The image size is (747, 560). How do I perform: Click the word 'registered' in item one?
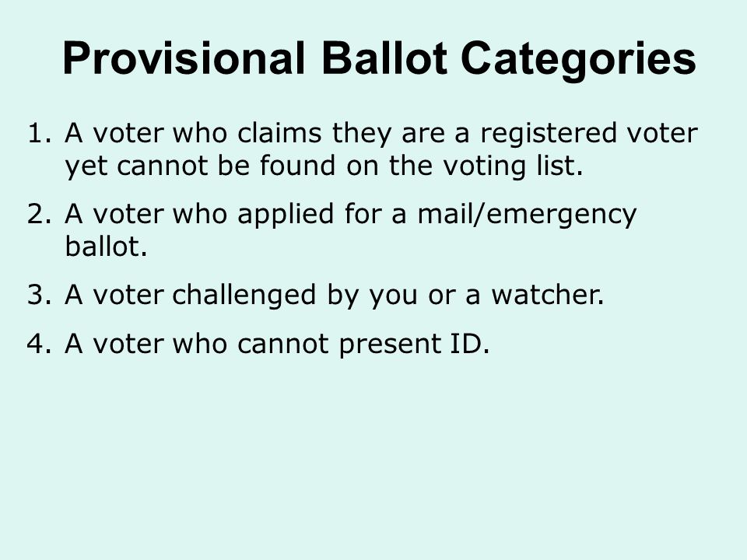tap(549, 135)
